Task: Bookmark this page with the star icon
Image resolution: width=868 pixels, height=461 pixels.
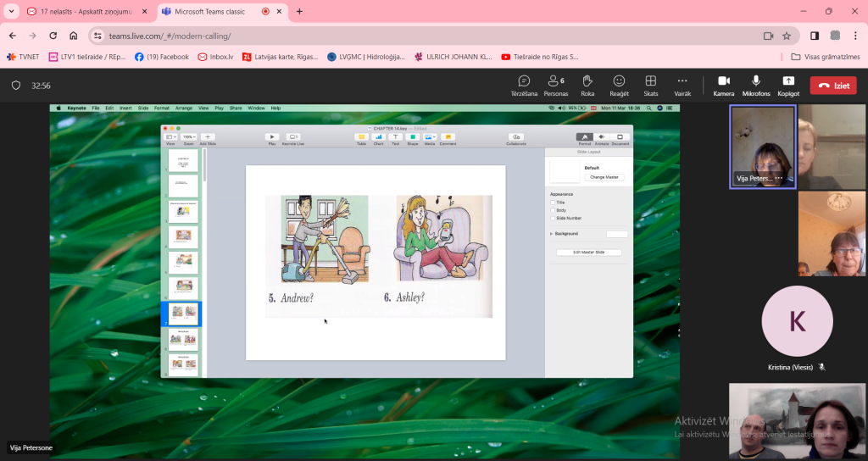Action: click(x=787, y=36)
